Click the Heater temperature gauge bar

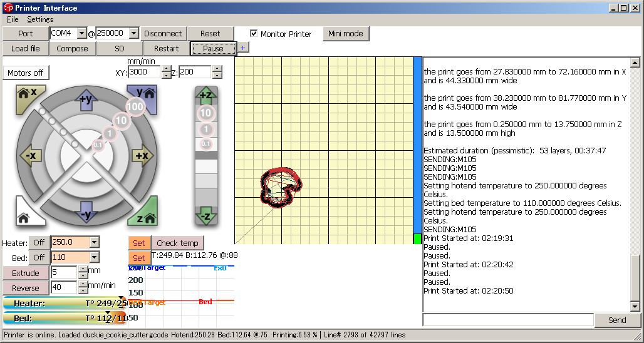(x=64, y=303)
